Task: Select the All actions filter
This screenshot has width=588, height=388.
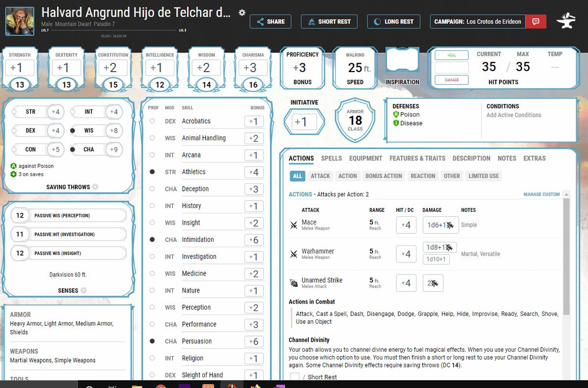Action: [297, 176]
